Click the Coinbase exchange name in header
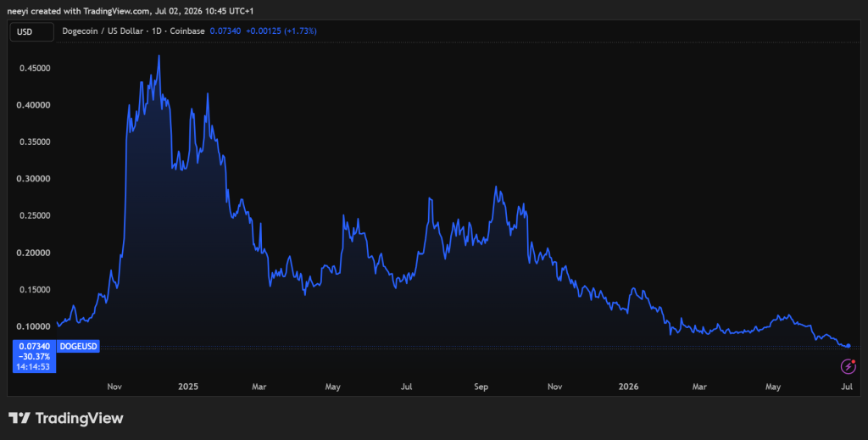The width and height of the screenshot is (868, 440). pos(187,31)
